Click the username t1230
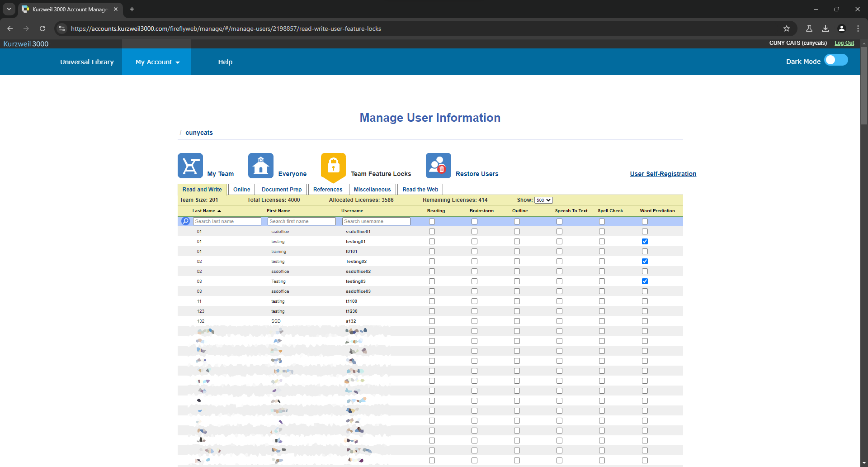 point(352,311)
